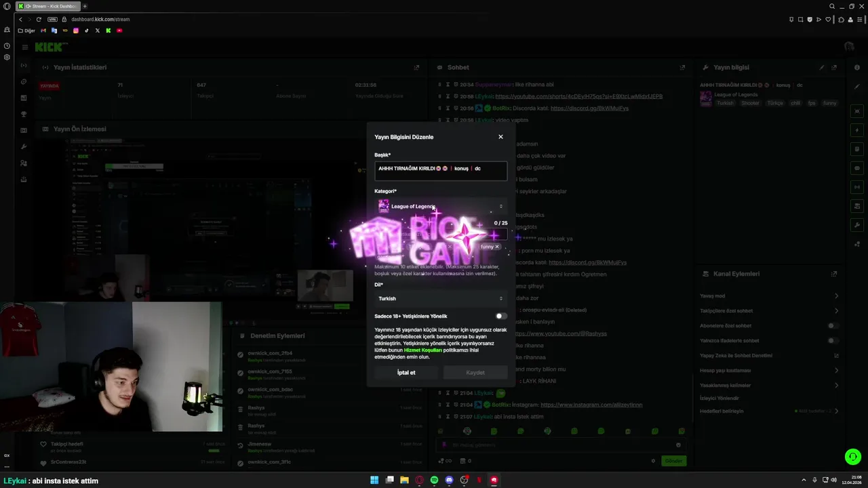The image size is (868, 488).
Task: Open browser search magnifier icon
Action: [832, 6]
